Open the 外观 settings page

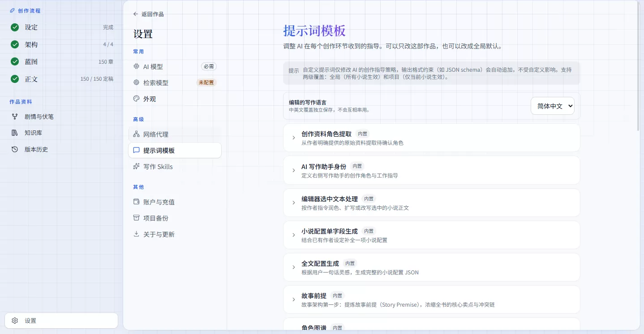(x=175, y=99)
